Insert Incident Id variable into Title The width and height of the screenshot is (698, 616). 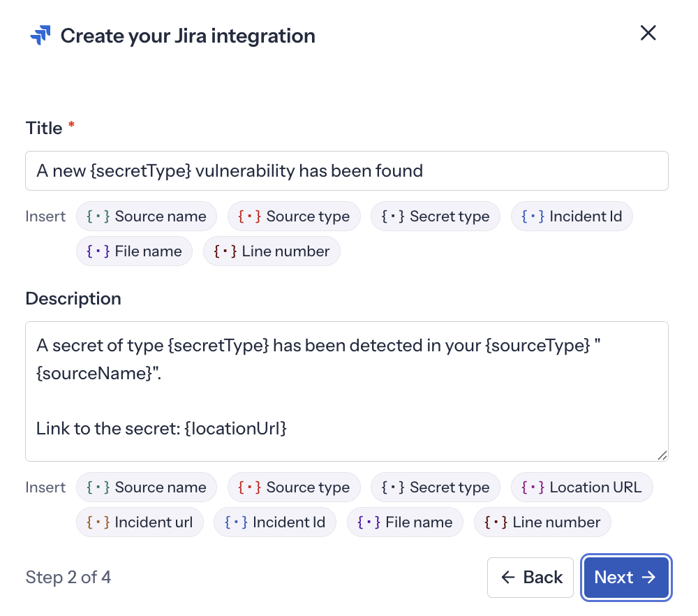click(x=572, y=217)
